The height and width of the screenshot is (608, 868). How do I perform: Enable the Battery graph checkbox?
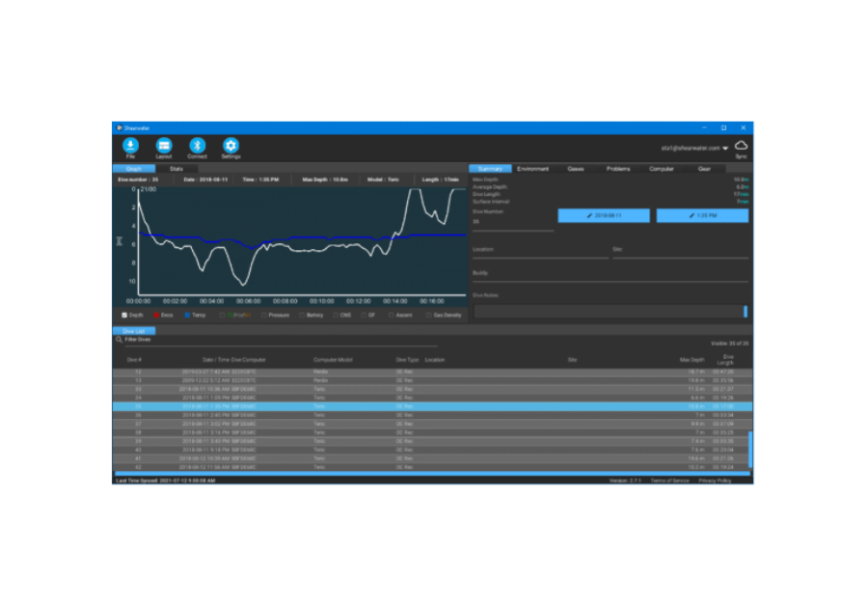pyautogui.click(x=302, y=315)
